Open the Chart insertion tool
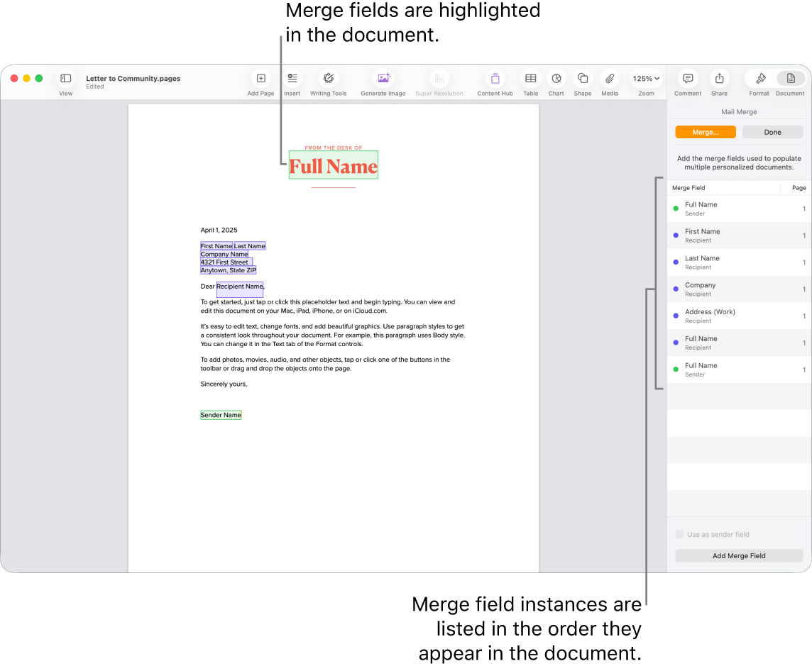 pyautogui.click(x=556, y=78)
